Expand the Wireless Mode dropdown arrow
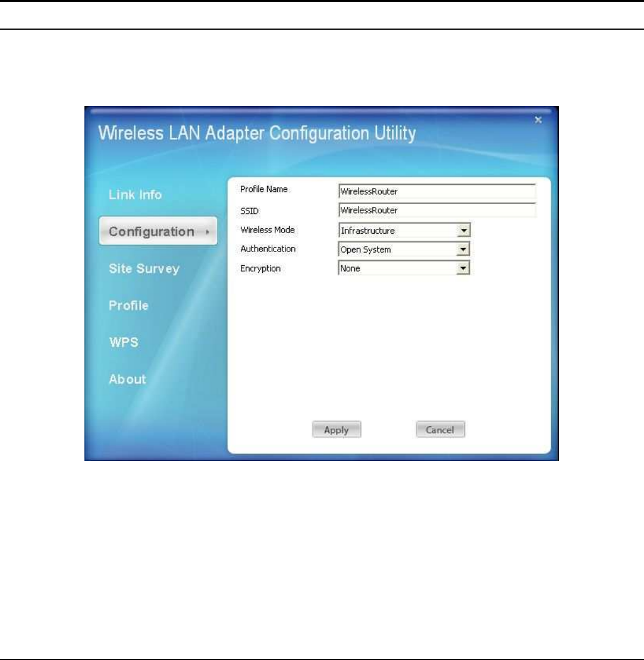Screen dimensions: 644x660 click(x=463, y=230)
